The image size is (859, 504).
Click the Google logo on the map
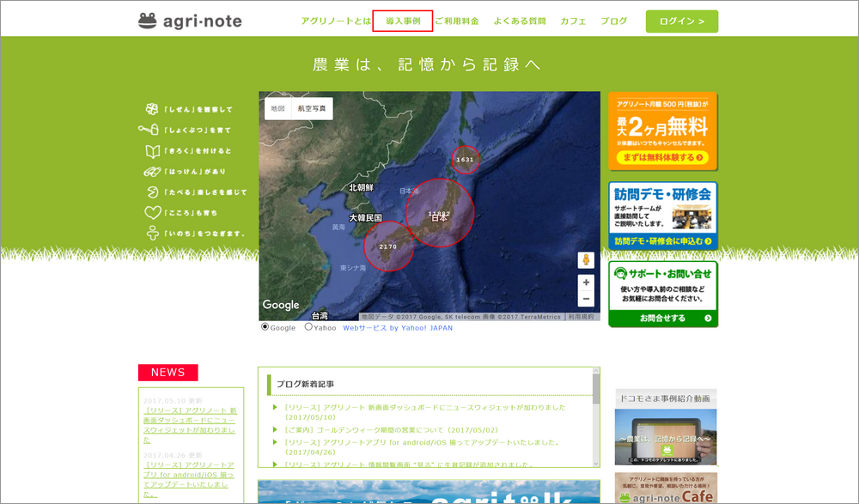point(281,305)
